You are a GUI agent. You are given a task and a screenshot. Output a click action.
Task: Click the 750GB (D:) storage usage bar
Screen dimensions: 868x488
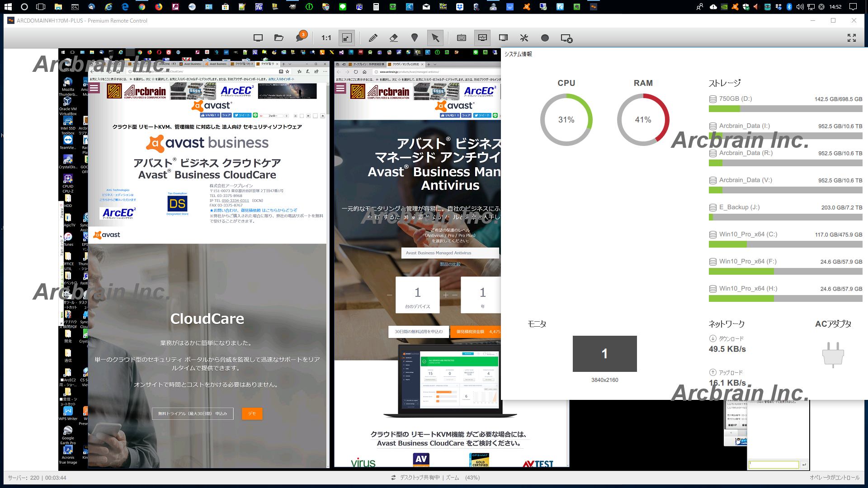[x=785, y=109]
